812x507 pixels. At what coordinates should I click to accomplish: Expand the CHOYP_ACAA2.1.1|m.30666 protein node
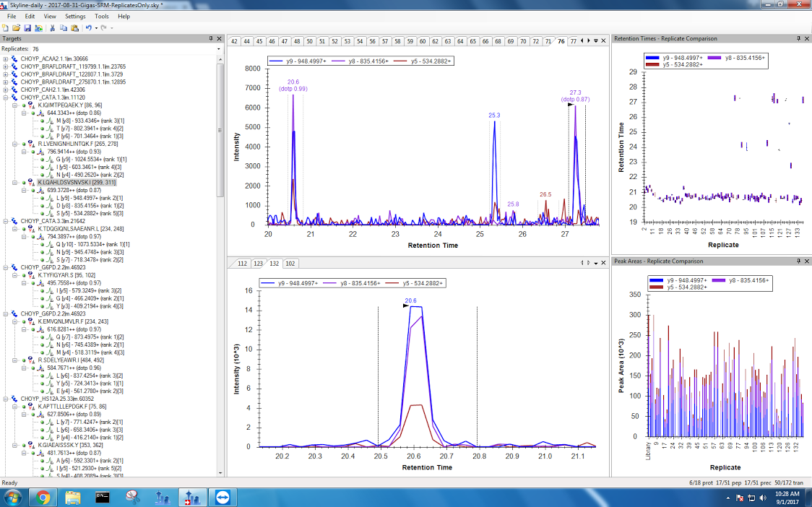tap(6, 58)
